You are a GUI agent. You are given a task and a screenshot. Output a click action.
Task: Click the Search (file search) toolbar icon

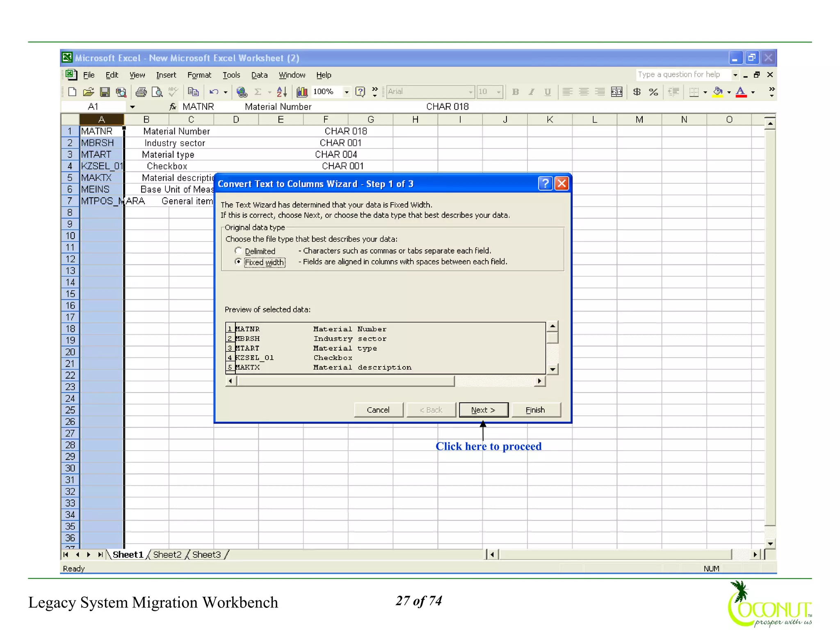click(x=121, y=92)
